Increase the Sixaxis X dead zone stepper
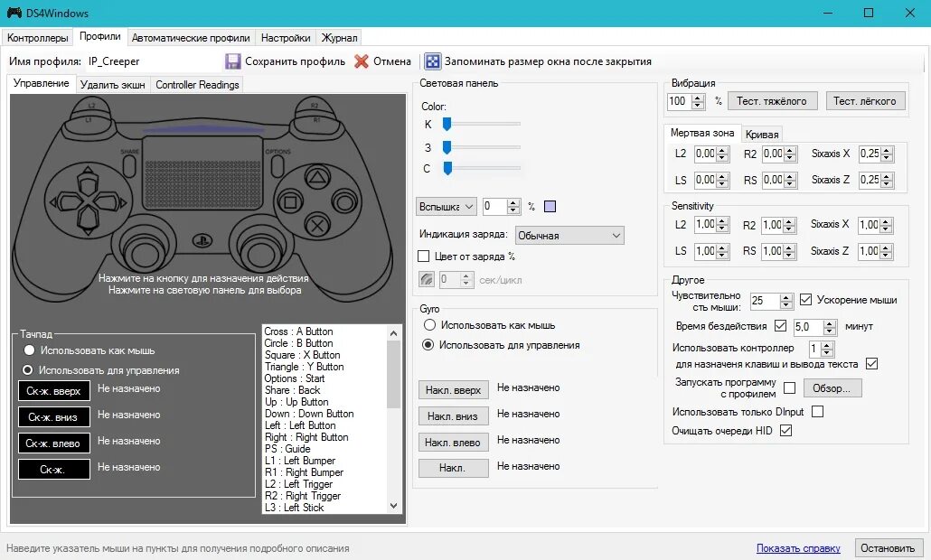 coord(887,151)
